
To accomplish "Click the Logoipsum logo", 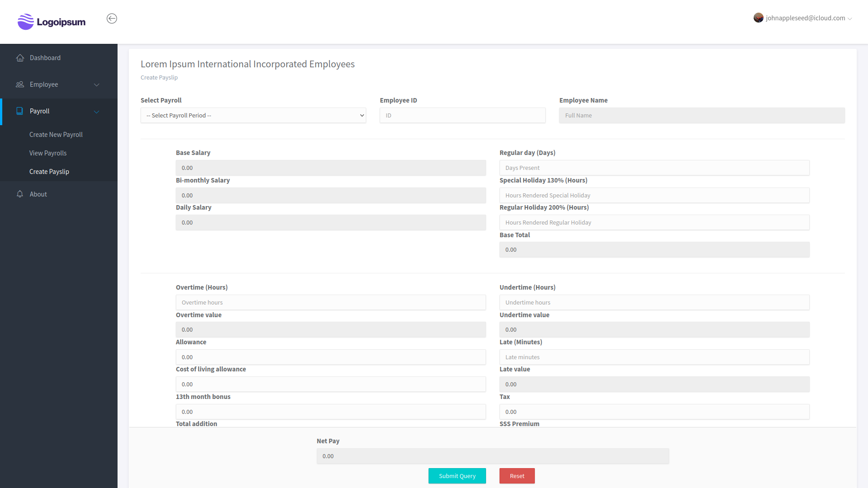I will pyautogui.click(x=52, y=22).
